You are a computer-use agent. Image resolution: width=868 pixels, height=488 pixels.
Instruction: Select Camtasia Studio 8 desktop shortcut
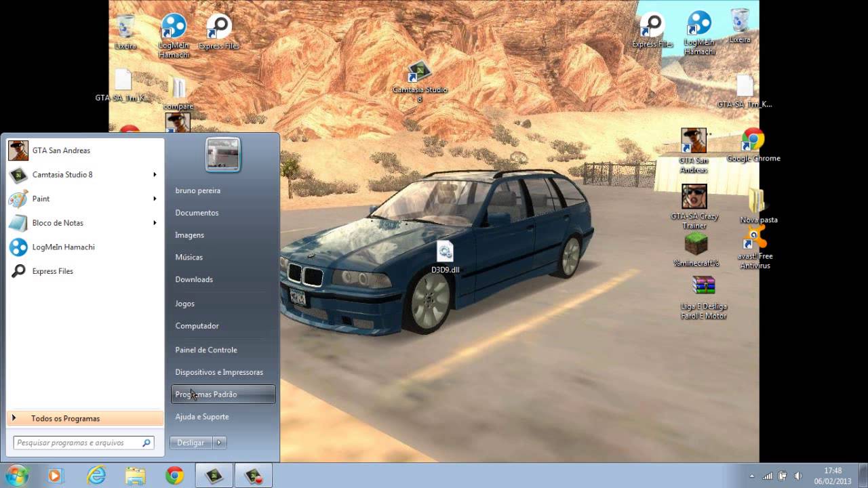pos(419,81)
